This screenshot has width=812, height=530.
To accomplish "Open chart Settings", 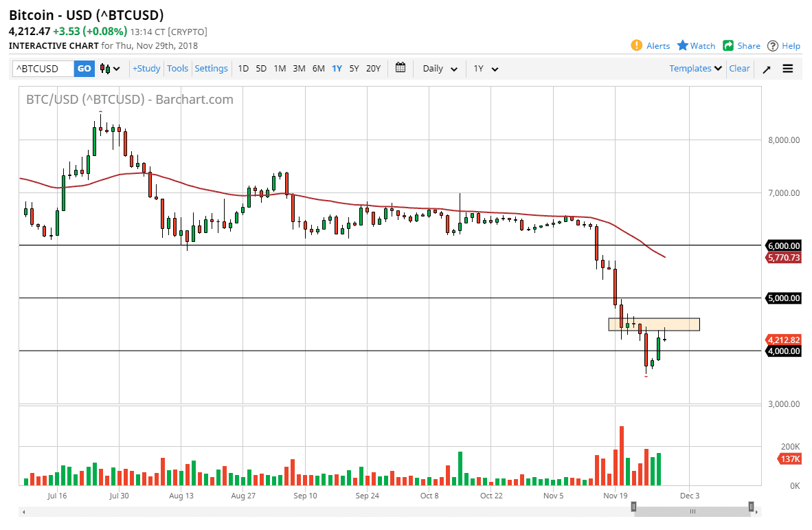I will tap(211, 68).
